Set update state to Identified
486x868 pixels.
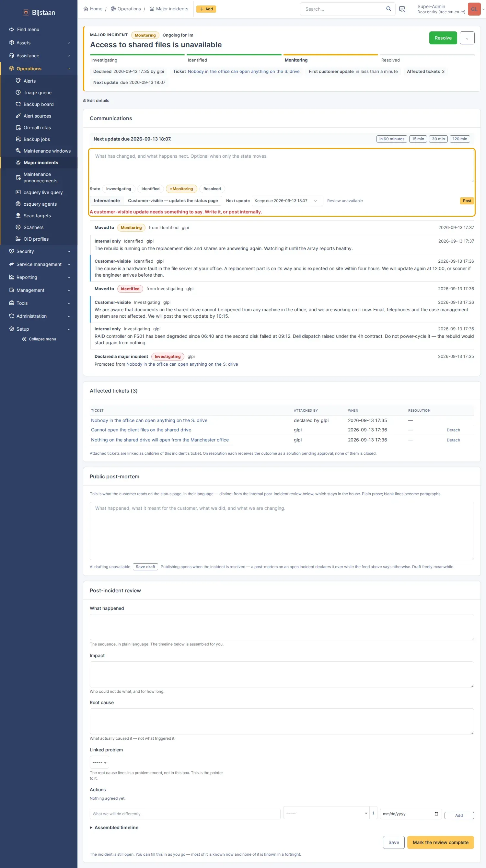tap(150, 189)
